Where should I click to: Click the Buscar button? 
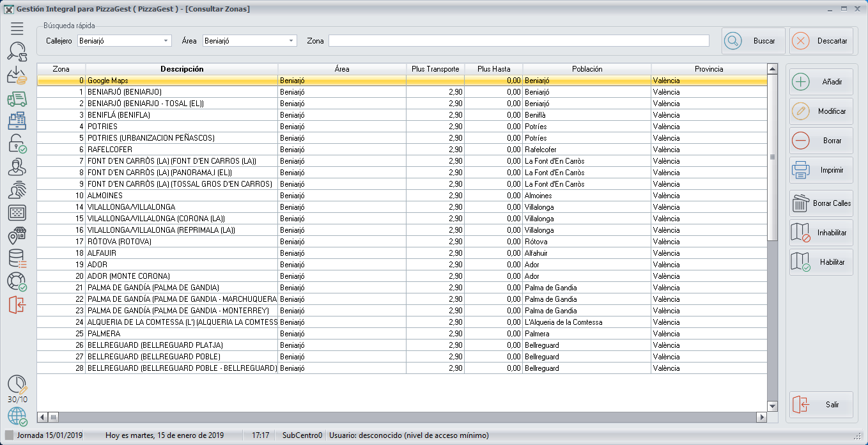tap(754, 41)
